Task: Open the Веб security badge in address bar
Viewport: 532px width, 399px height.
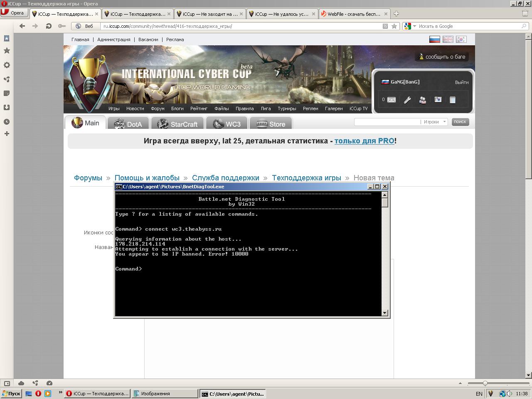Action: tap(84, 26)
